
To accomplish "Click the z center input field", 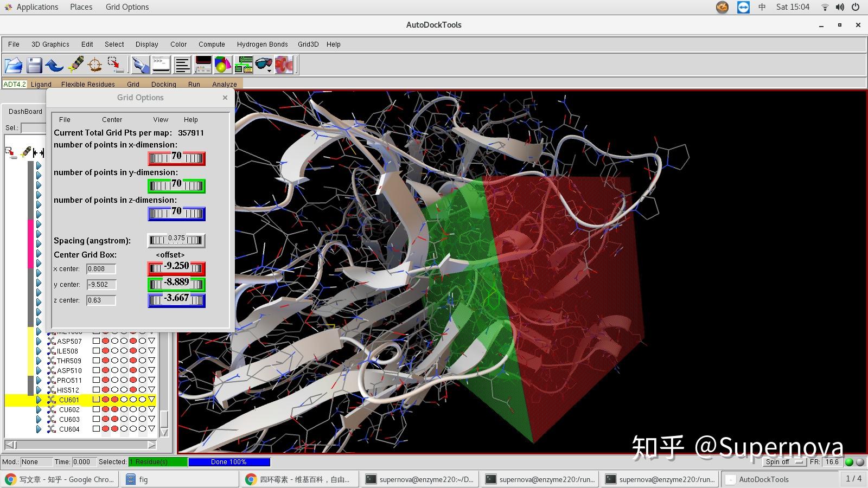I will (x=101, y=300).
